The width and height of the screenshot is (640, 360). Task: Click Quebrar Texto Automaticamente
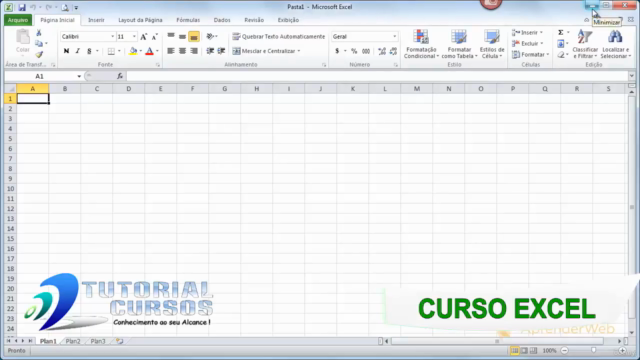pos(279,37)
